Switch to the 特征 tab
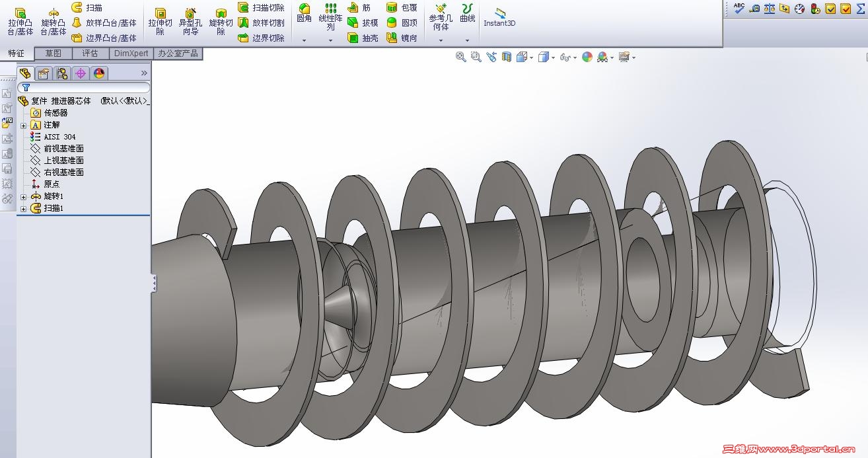This screenshot has width=868, height=458. tap(17, 54)
